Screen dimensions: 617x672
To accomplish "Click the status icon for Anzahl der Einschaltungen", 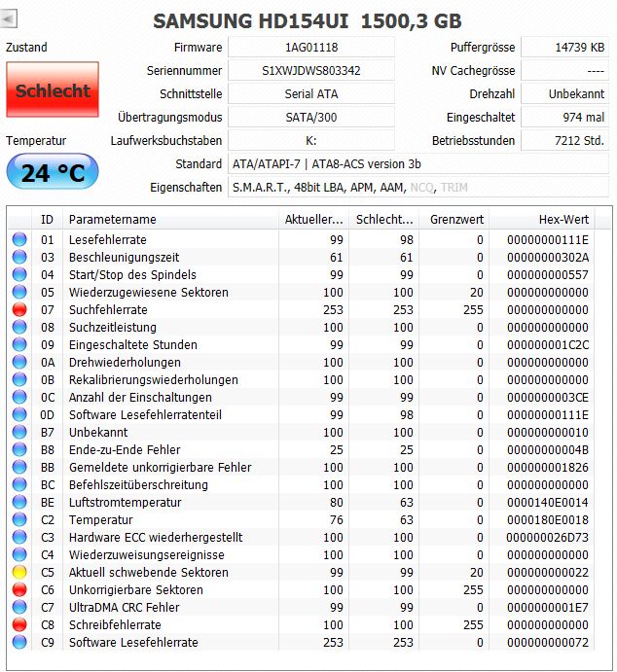I will click(x=19, y=397).
